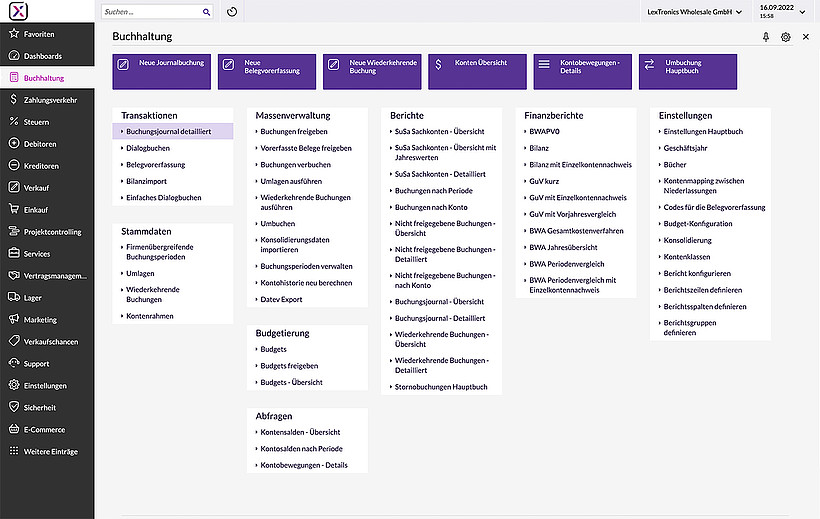820x519 pixels.
Task: Click Neue Wiederkehrende Buchung tile
Action: tap(372, 72)
